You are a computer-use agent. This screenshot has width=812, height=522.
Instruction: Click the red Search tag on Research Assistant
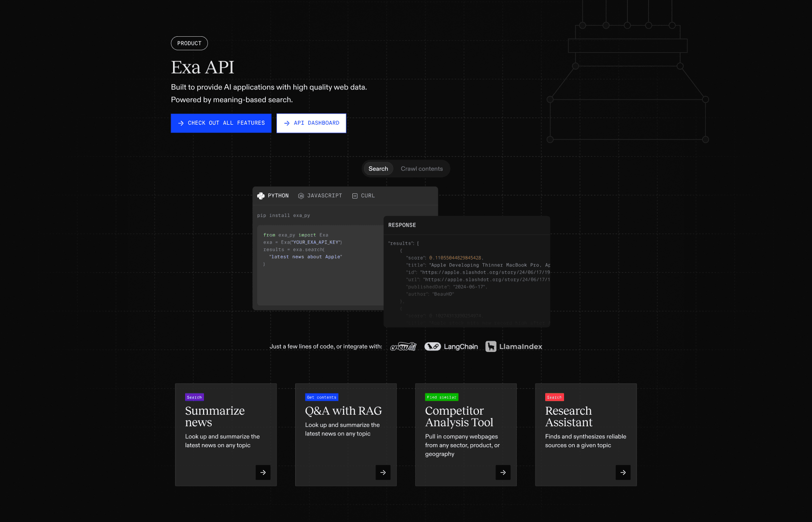pos(554,397)
